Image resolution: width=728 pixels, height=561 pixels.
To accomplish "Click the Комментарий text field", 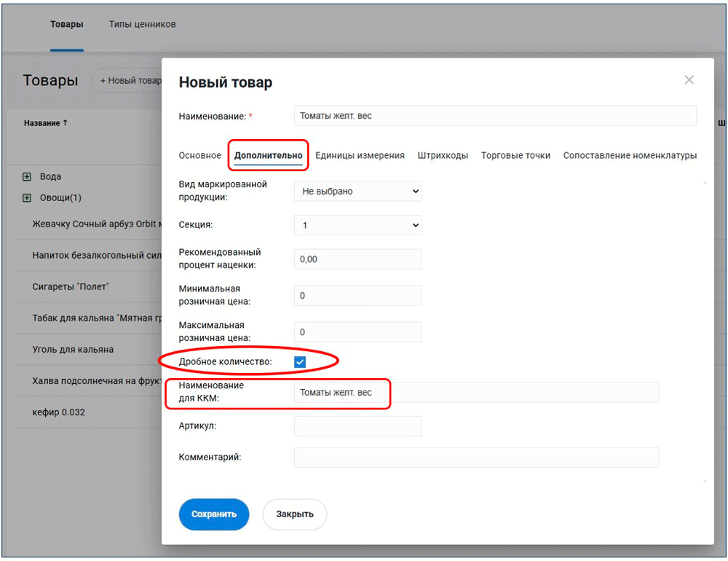I will point(476,458).
